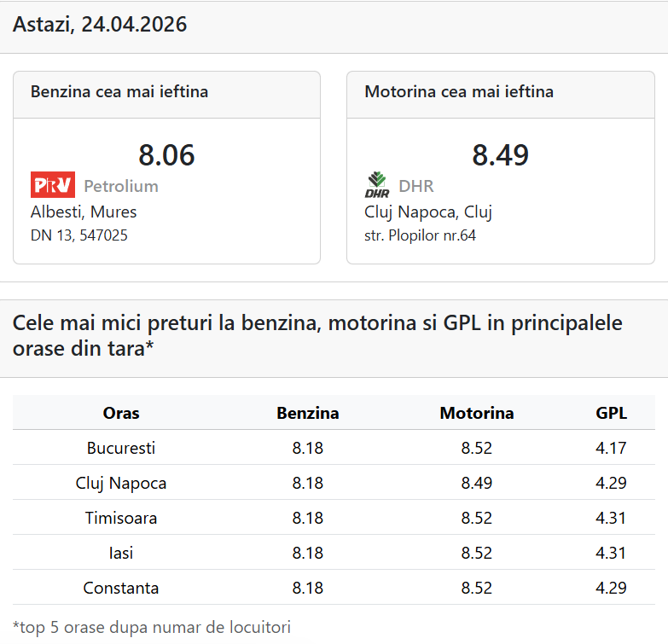Click the 'Motorina cea mai ieftina' card header
668x644 pixels.
click(459, 92)
